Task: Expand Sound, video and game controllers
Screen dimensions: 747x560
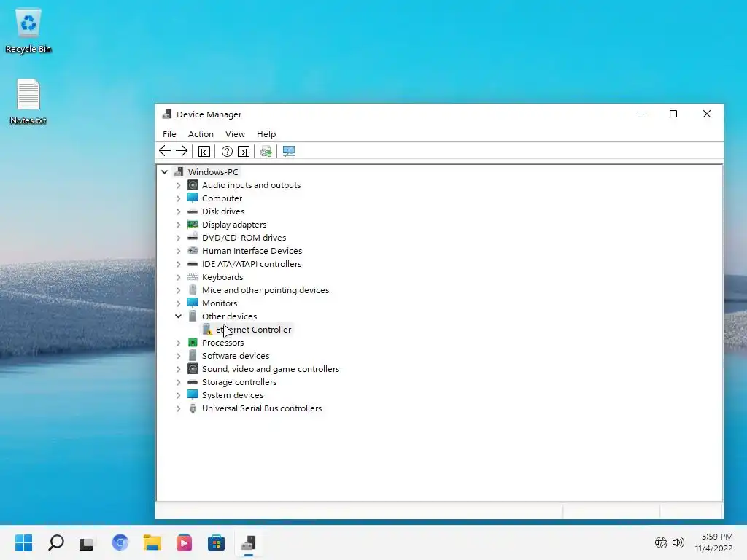Action: click(x=178, y=369)
